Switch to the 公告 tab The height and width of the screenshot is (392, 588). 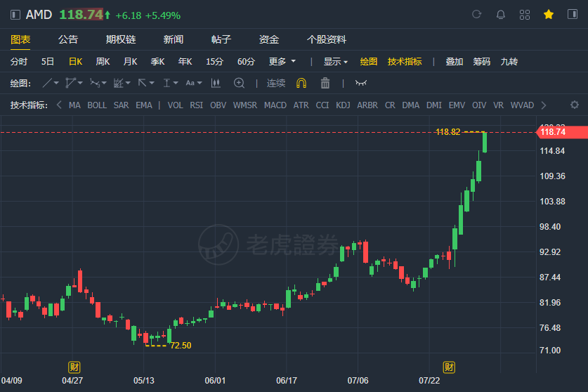(68, 39)
